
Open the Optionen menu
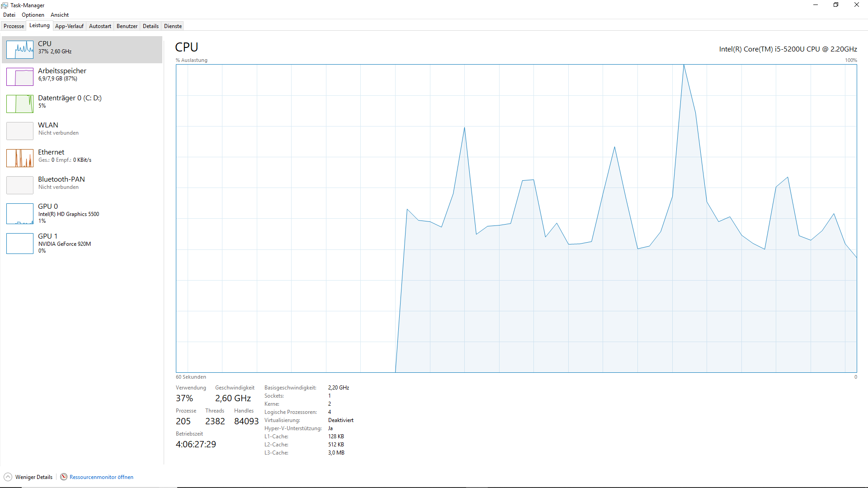33,15
